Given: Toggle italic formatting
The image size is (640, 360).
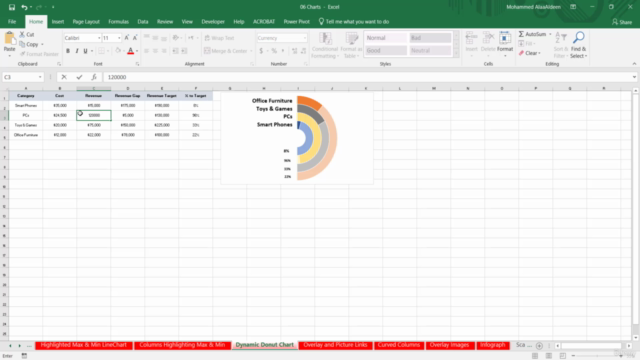Looking at the screenshot, I should point(77,51).
